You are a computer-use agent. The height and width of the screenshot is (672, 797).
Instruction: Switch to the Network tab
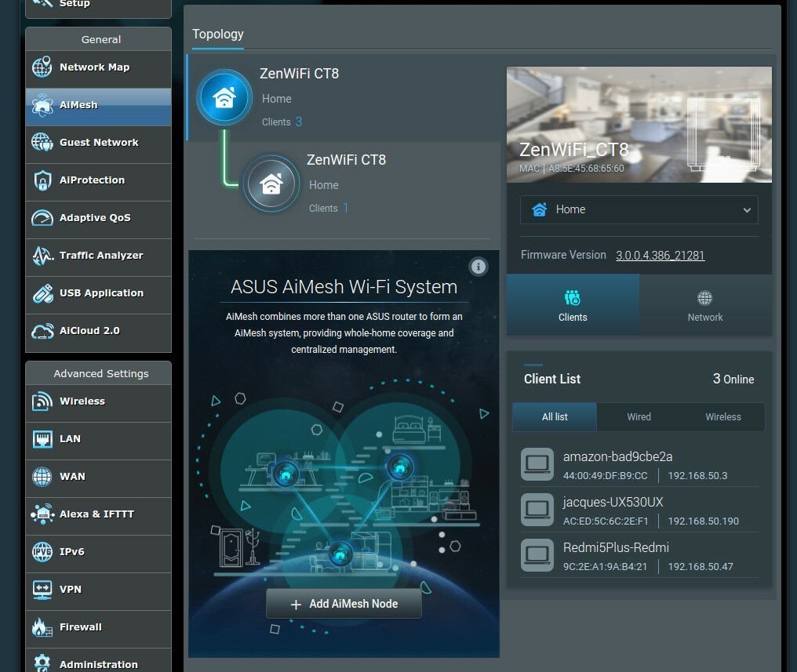(705, 305)
